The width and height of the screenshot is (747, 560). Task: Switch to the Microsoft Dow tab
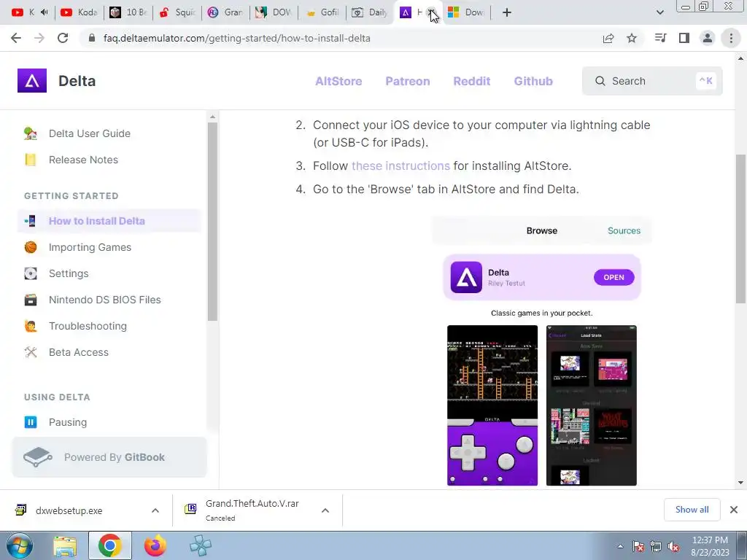467,12
